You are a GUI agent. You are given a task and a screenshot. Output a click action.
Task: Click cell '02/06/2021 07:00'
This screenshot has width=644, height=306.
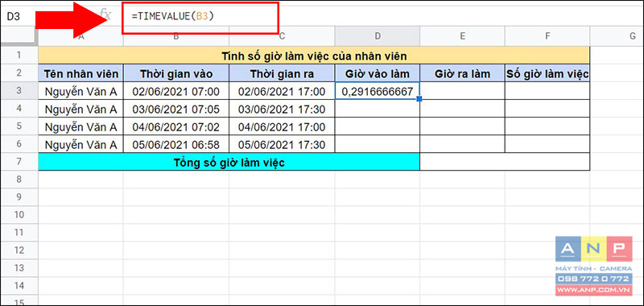click(176, 91)
